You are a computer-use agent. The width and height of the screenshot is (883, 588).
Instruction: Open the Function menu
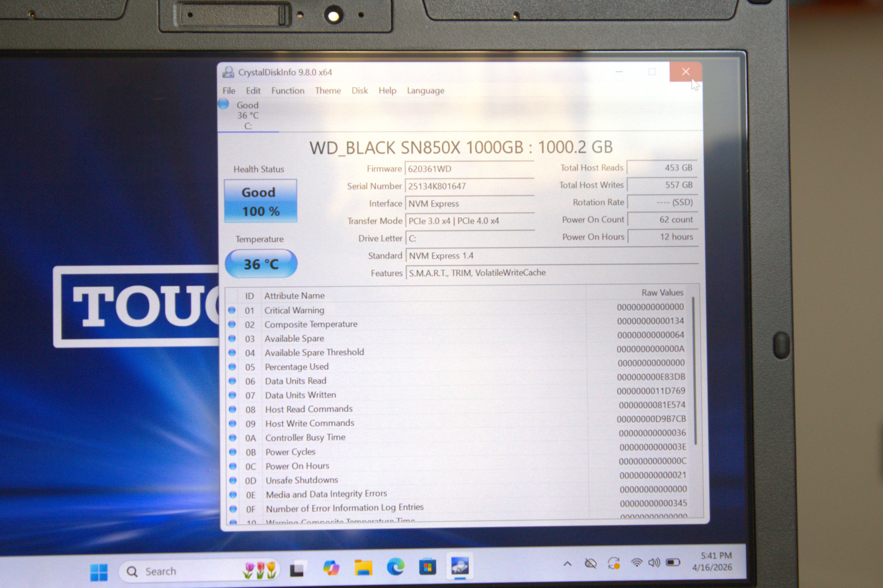(x=288, y=91)
